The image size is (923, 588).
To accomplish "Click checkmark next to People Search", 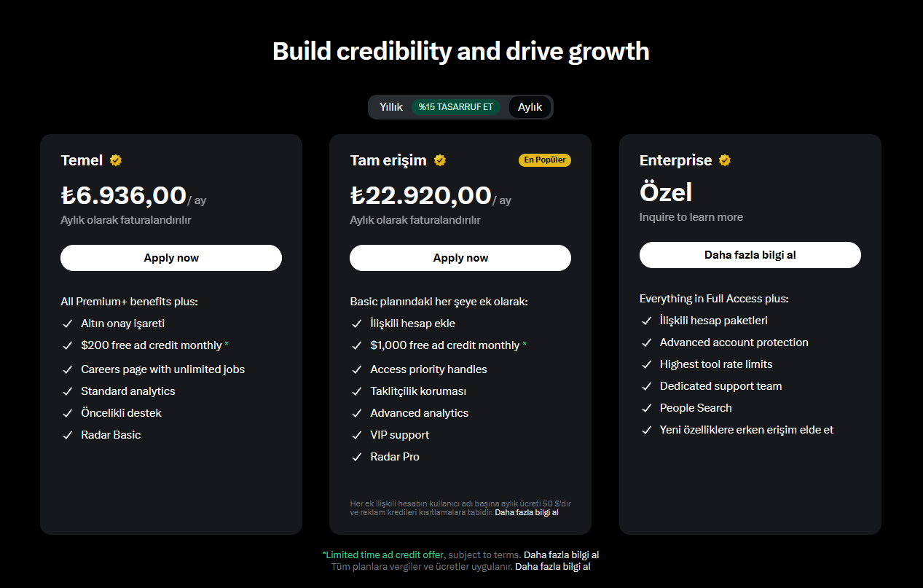I will pos(646,408).
